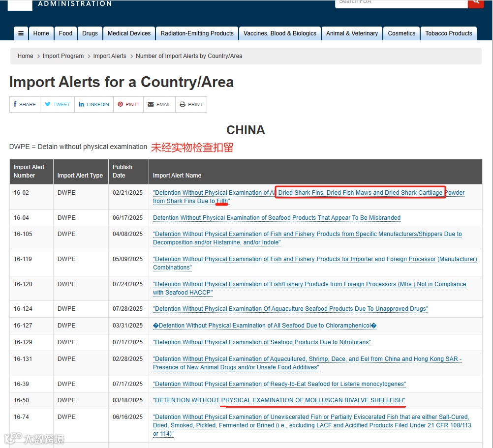Open Not in Compliance with Seafood HACCP alert

(309, 288)
